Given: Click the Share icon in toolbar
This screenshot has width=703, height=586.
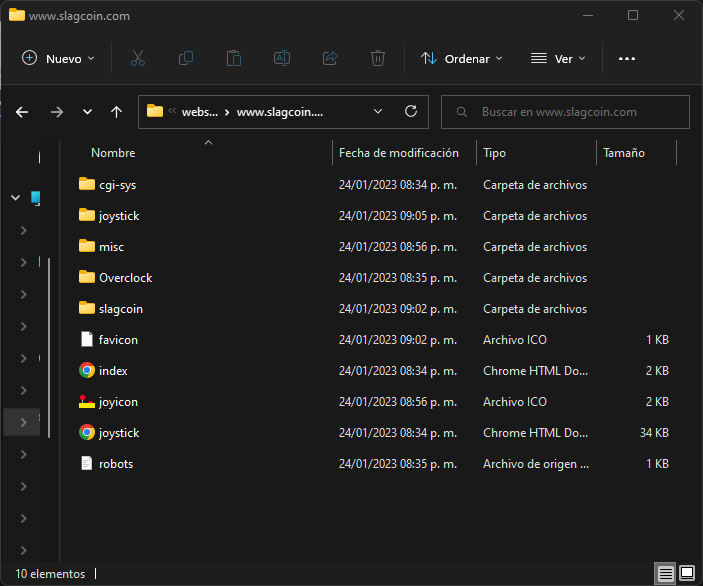Looking at the screenshot, I should coord(330,58).
